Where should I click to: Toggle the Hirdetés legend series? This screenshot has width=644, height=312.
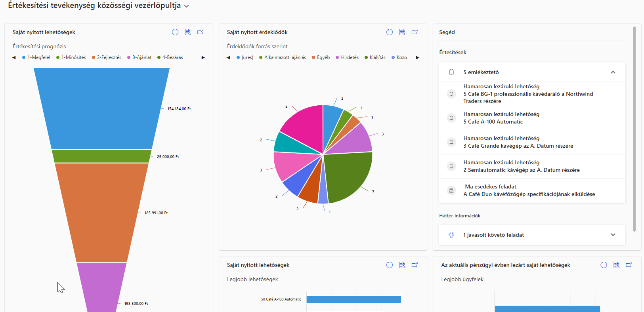click(x=347, y=57)
